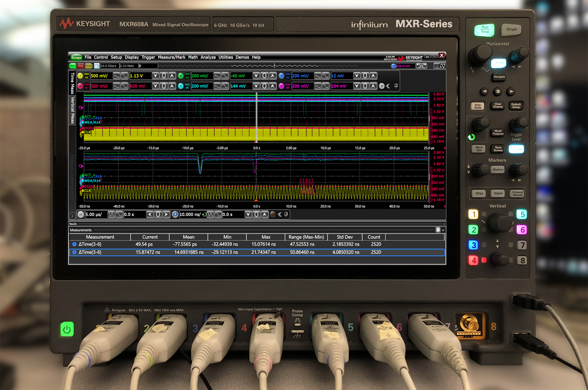
Task: Pin the channel controls toolbar with the pin icon
Action: point(396,86)
